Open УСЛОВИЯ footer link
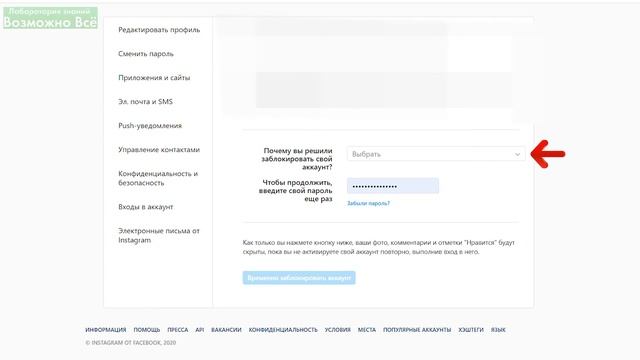The image size is (640, 360). pyautogui.click(x=338, y=330)
